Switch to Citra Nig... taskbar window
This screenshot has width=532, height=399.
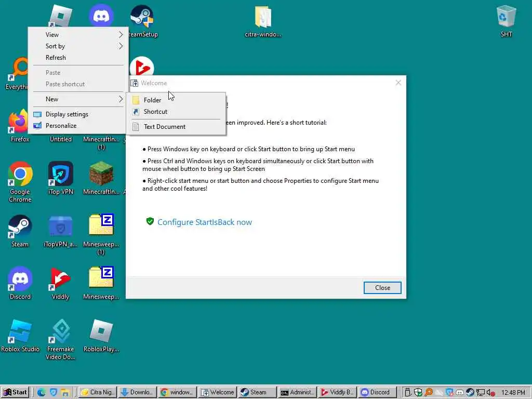tap(98, 393)
